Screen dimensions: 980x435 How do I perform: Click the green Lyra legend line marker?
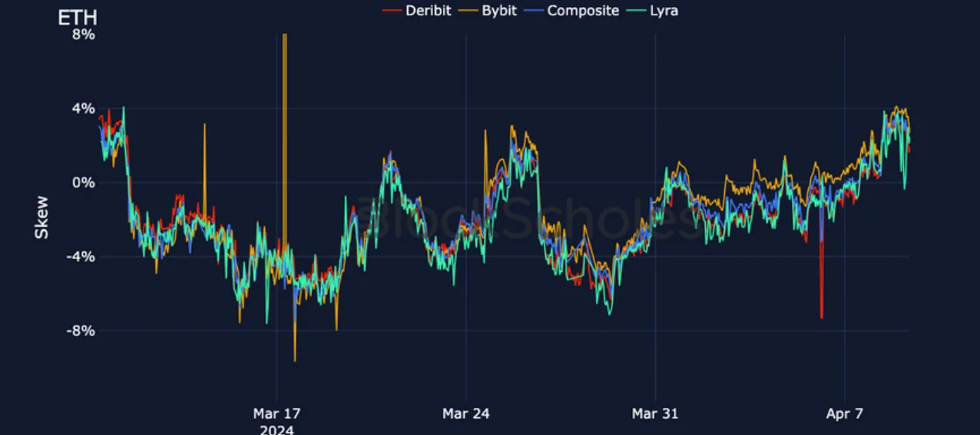[636, 11]
